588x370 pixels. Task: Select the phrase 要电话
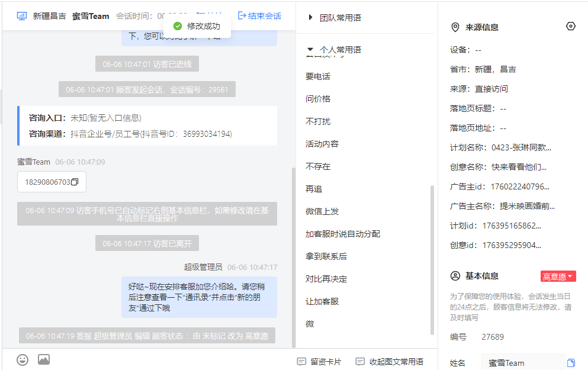318,76
